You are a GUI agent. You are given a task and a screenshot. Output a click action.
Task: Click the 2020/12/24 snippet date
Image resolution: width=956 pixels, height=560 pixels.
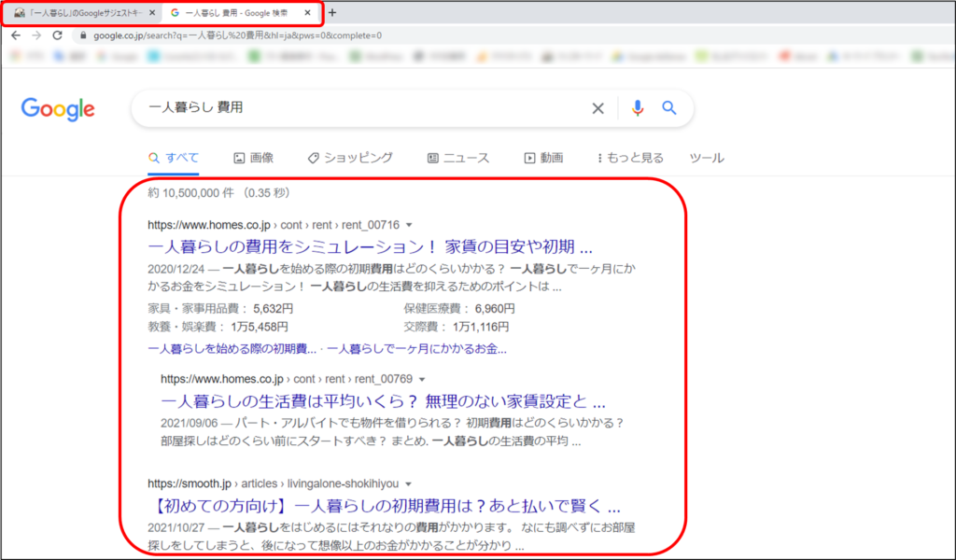pos(176,269)
